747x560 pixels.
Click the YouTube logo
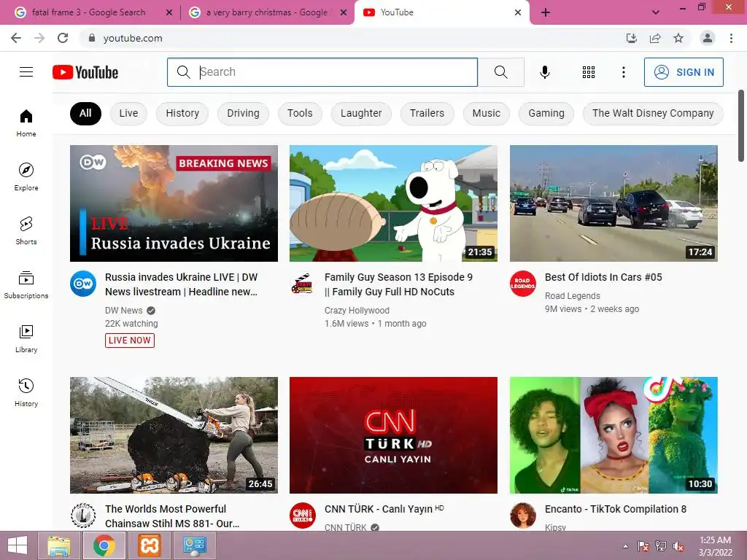pyautogui.click(x=85, y=72)
